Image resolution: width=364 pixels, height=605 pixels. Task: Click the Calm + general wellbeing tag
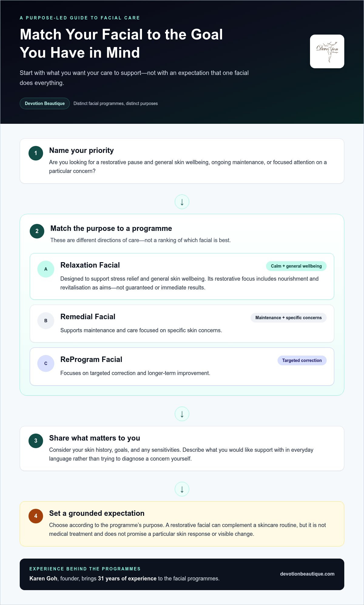[x=296, y=266]
